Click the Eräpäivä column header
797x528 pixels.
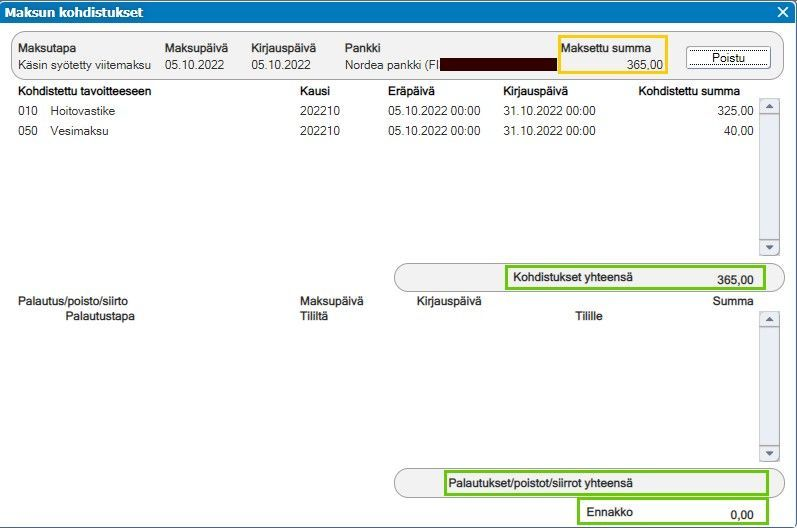(x=411, y=91)
